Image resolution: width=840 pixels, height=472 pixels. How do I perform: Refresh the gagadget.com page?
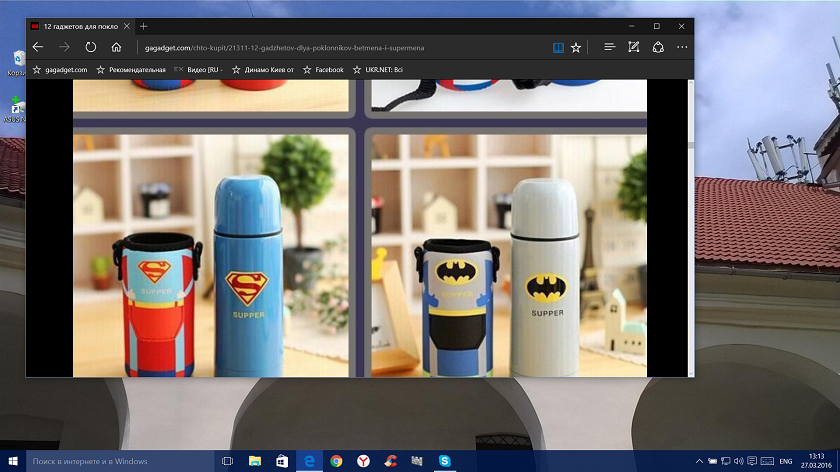(x=91, y=47)
